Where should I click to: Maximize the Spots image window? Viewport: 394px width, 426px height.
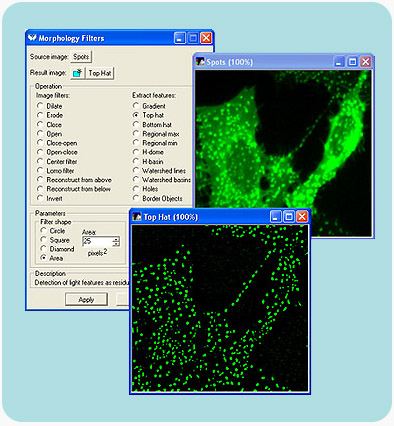(x=352, y=62)
